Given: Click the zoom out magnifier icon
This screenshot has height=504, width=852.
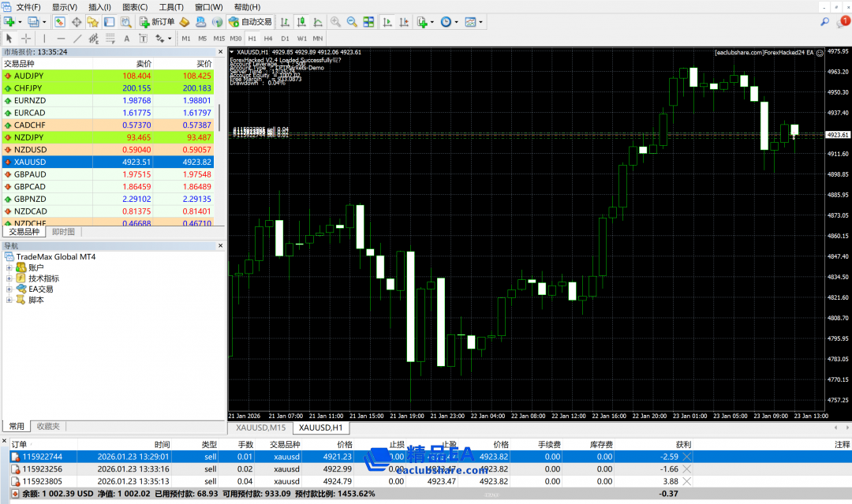Looking at the screenshot, I should pos(352,22).
